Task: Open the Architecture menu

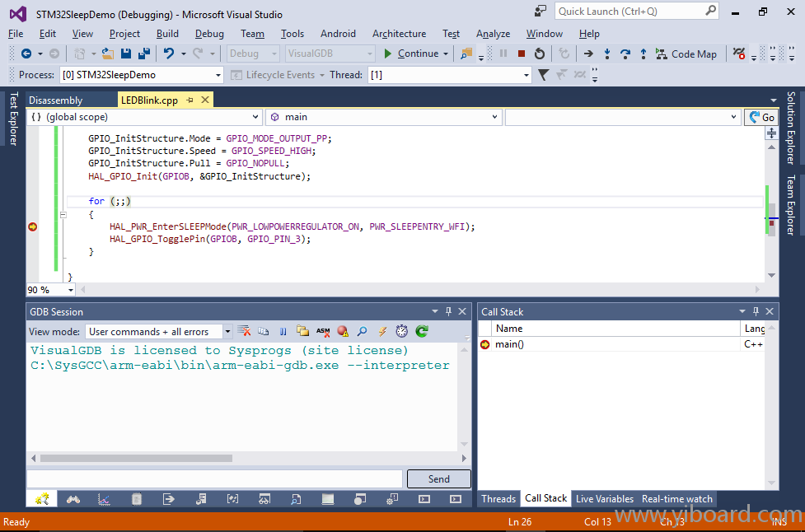Action: click(x=399, y=34)
